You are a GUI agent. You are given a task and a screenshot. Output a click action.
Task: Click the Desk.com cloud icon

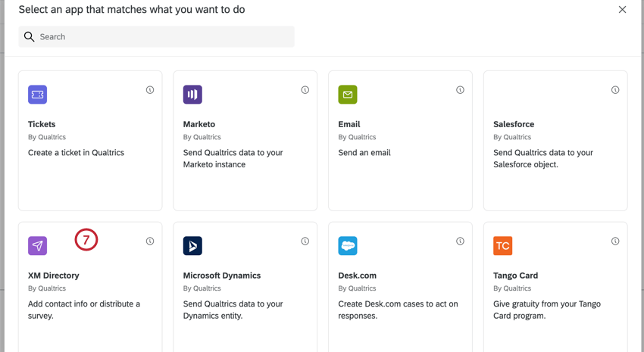(348, 246)
